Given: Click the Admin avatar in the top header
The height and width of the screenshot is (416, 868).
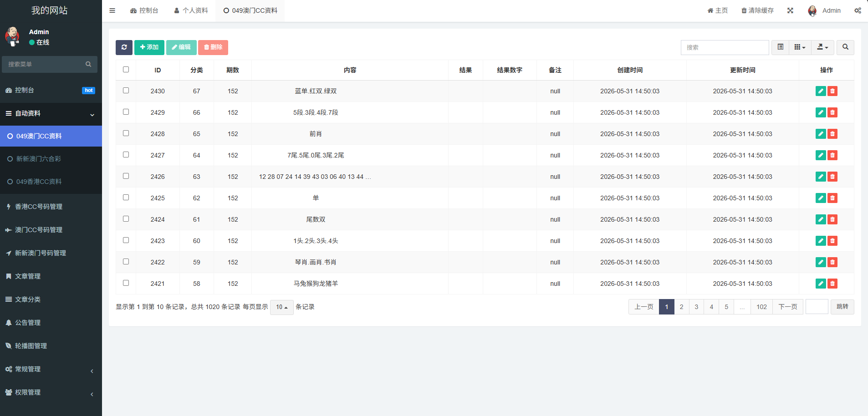Looking at the screenshot, I should (812, 10).
